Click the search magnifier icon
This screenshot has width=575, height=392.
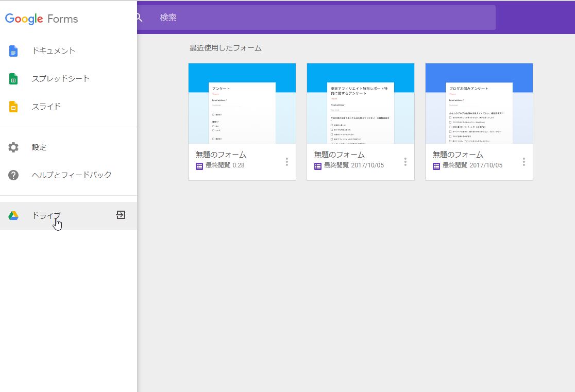[139, 17]
